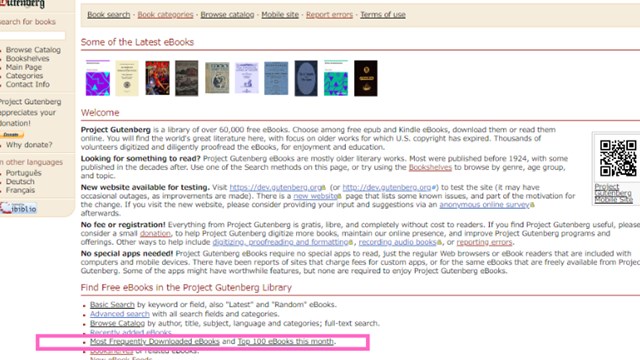Open the purple triangle-pattern book cover
This screenshot has height=360, width=640.
tap(98, 78)
